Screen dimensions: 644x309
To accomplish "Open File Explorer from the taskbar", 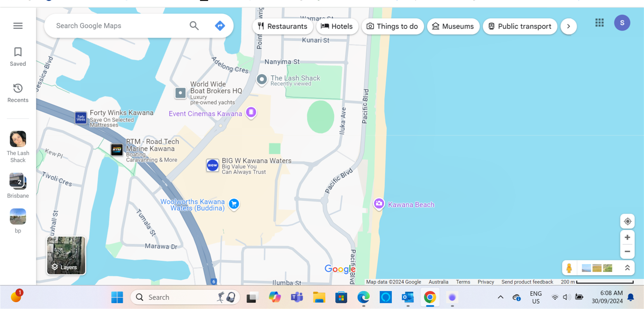I will point(319,297).
